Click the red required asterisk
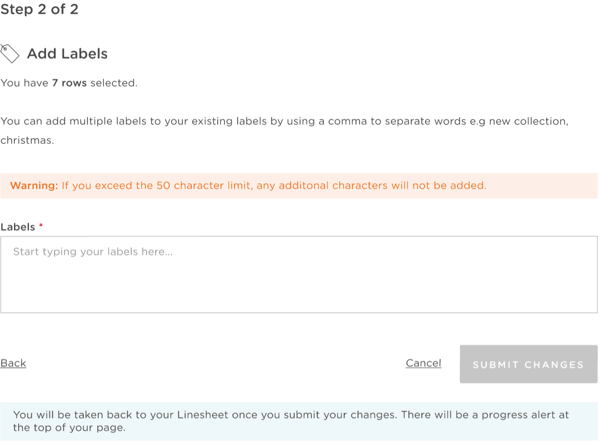Image resolution: width=600 pixels, height=442 pixels. pos(41,225)
